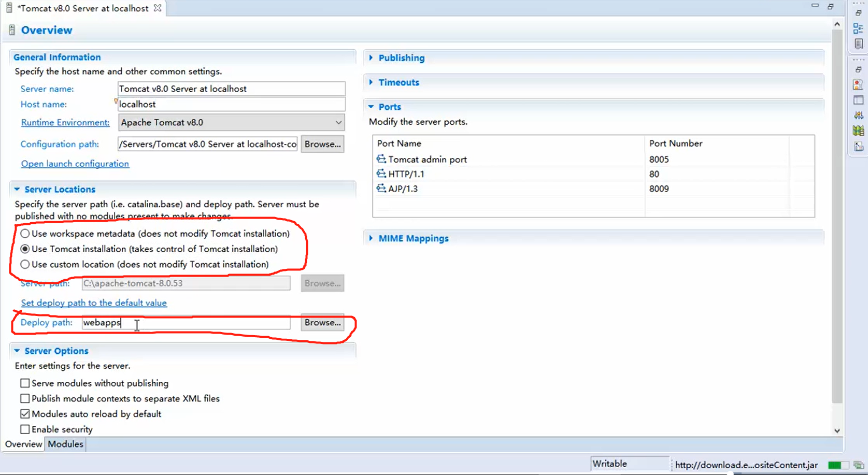Open the Servers view icon with sliders
Image resolution: width=868 pixels, height=475 pixels.
858,115
